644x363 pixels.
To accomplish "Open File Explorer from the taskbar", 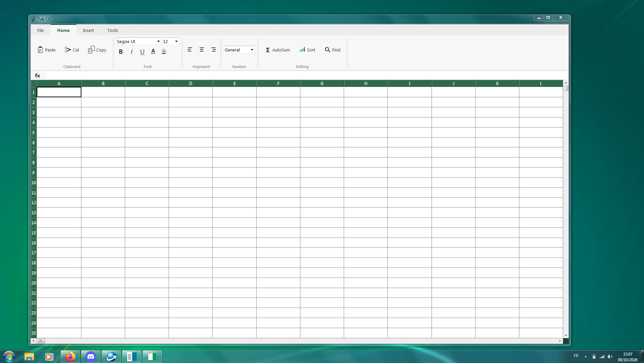I will coord(29,357).
